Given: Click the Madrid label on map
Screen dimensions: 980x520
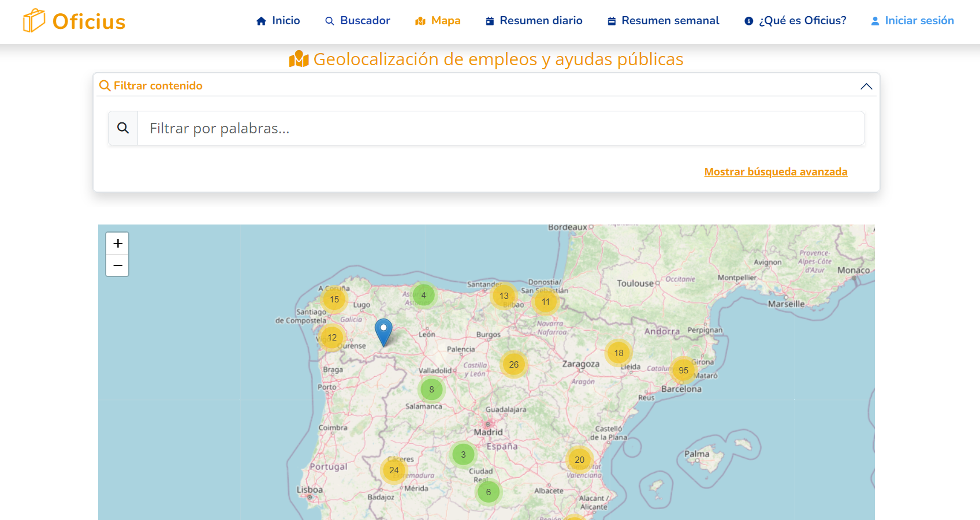Looking at the screenshot, I should click(488, 432).
